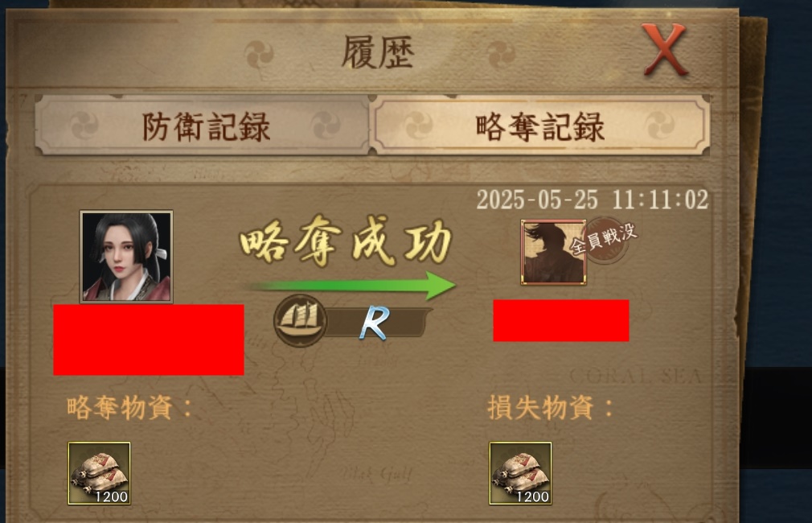This screenshot has width=812, height=523.
Task: Click the 履歴 title heading
Action: [x=378, y=52]
